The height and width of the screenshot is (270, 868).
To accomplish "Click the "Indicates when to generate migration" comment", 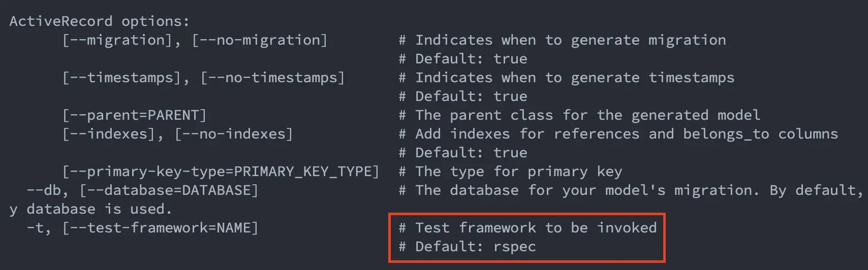I will [x=570, y=40].
